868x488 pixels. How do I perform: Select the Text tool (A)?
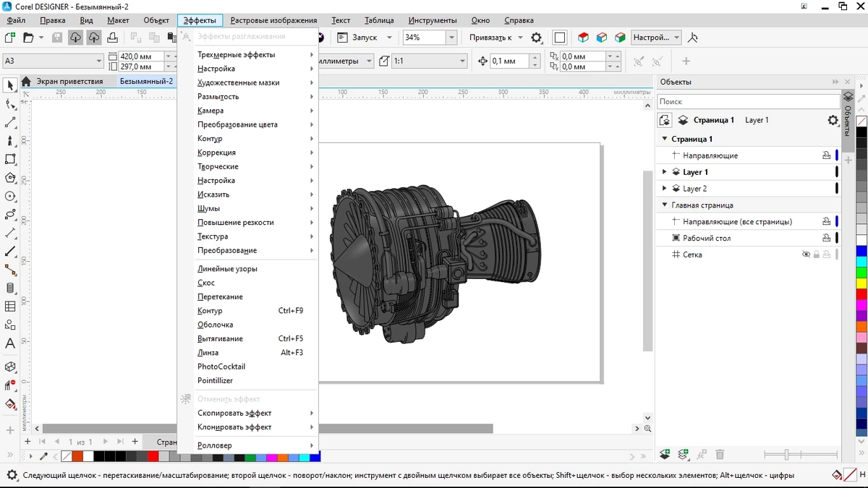click(10, 343)
